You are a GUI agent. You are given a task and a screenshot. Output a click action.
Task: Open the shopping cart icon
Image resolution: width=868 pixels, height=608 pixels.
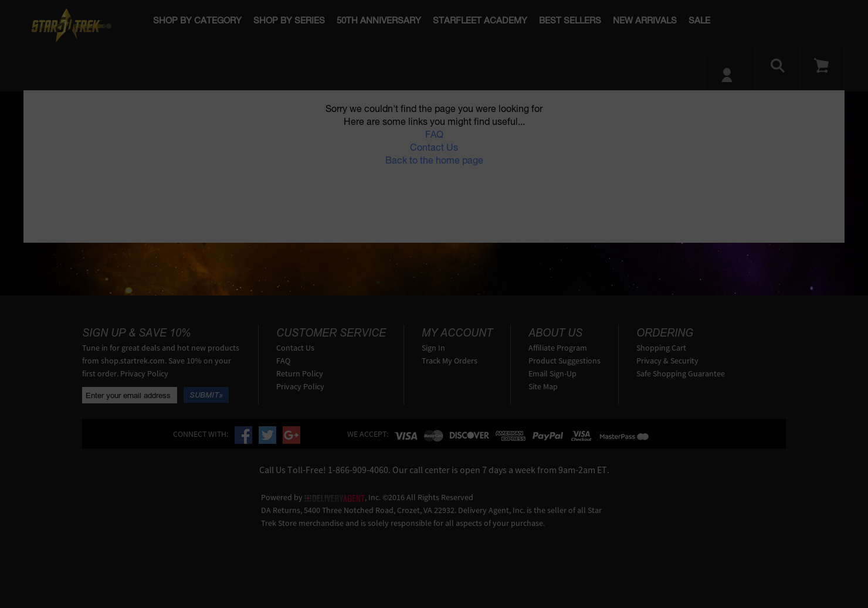tap(821, 65)
